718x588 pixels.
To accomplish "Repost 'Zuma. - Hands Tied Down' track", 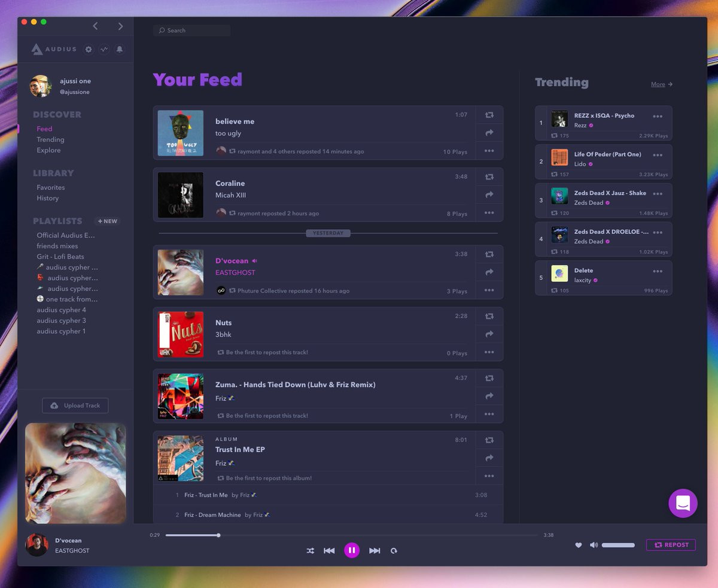I will 489,378.
